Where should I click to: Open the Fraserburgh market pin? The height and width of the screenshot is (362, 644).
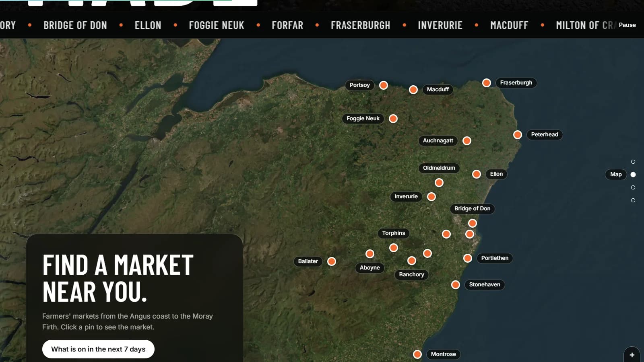[487, 83]
